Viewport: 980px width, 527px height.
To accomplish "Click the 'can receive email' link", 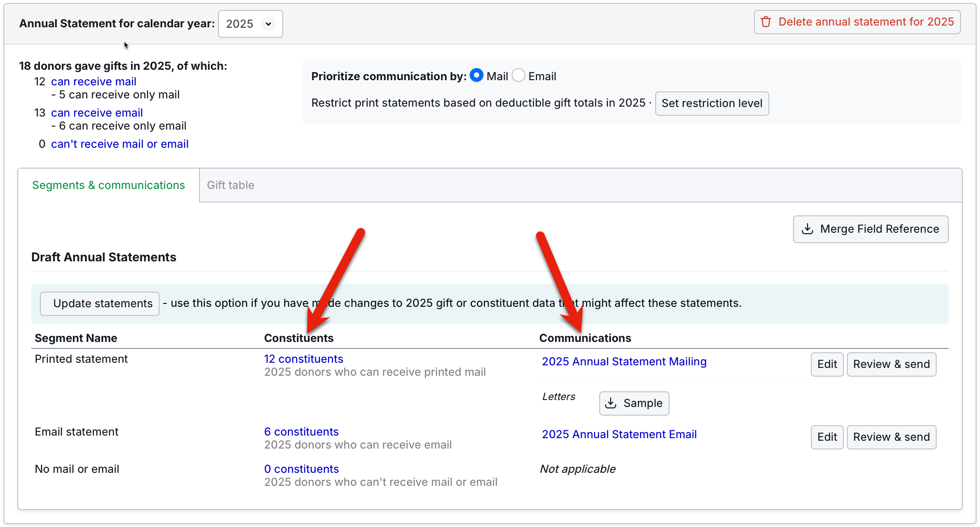I will pyautogui.click(x=97, y=113).
